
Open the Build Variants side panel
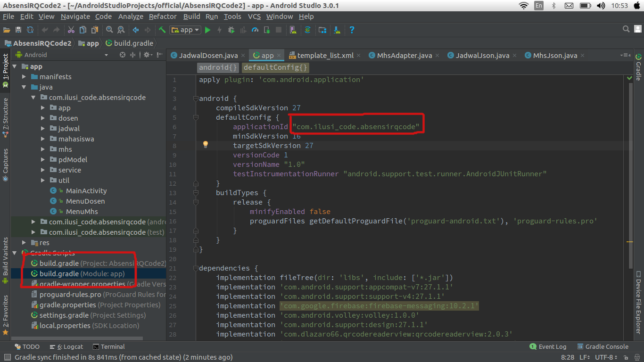(5, 261)
